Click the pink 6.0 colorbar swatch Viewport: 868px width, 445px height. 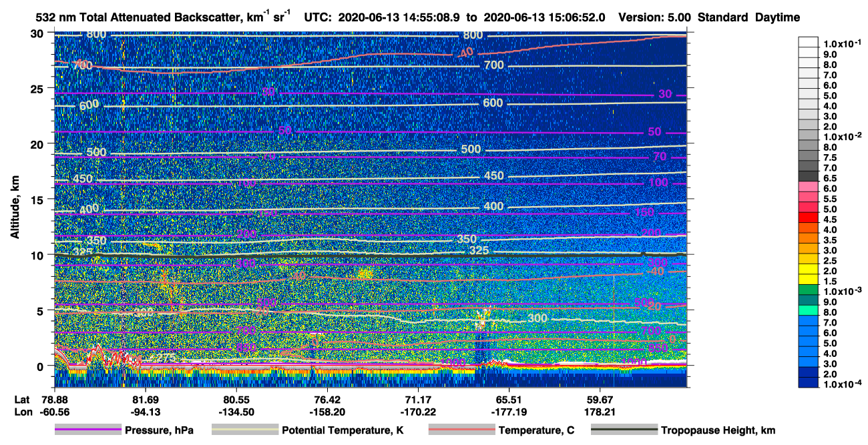point(809,189)
